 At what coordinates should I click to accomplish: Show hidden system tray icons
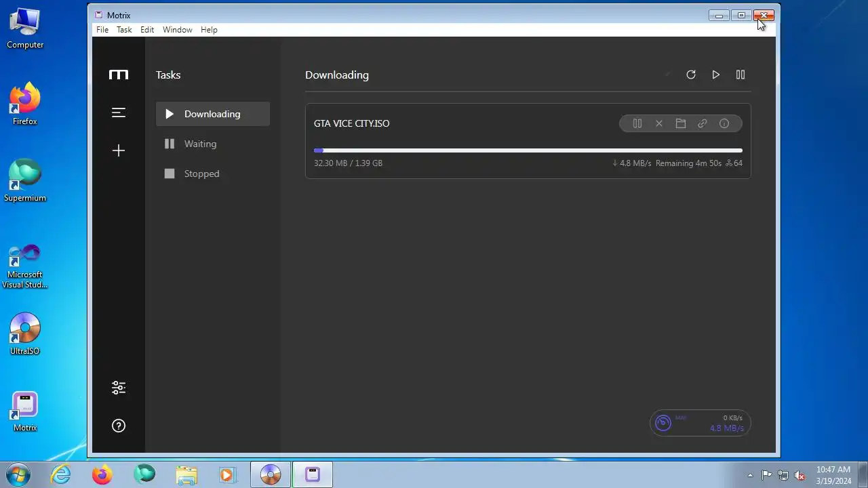pos(750,475)
